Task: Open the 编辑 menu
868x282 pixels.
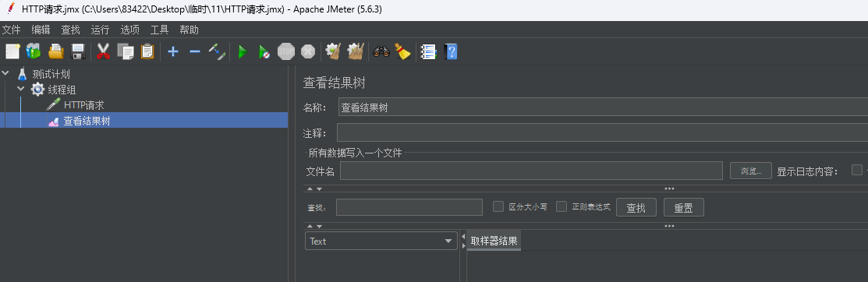Action: [x=41, y=30]
